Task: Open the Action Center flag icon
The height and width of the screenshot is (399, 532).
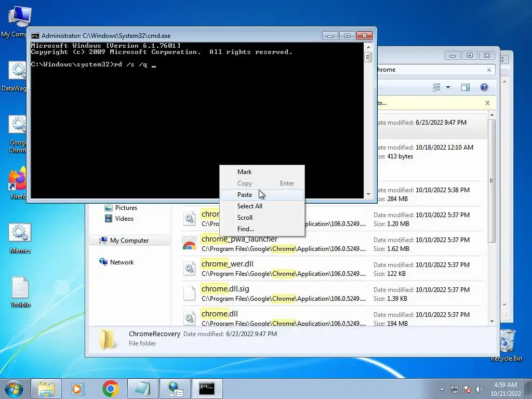Action: (x=467, y=389)
